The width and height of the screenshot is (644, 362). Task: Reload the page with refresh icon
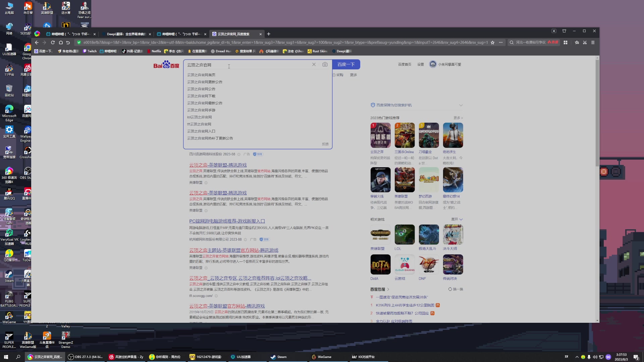pyautogui.click(x=53, y=43)
